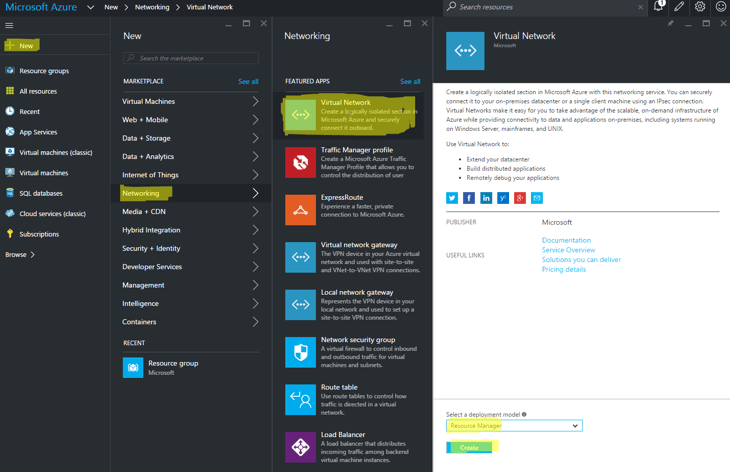Select Network security group shield icon
This screenshot has width=730, height=472.
coord(300,352)
